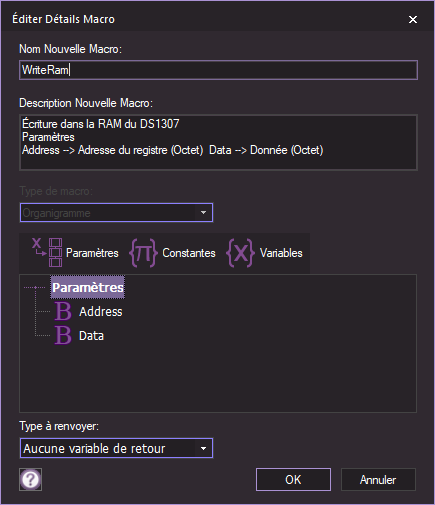Click the Constantes toolbar label
Screen dimensions: 435x505
[x=189, y=253]
